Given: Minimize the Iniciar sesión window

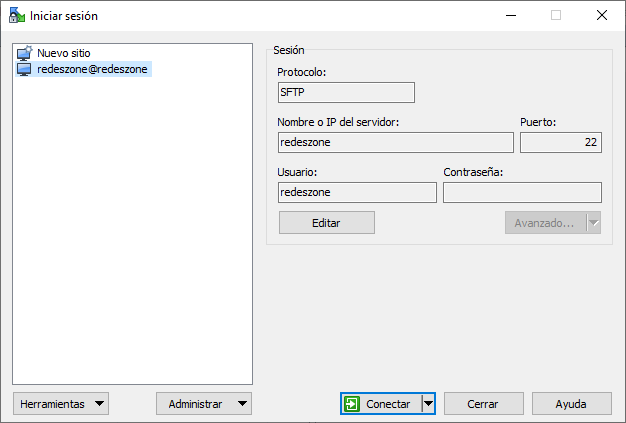Looking at the screenshot, I should (511, 16).
